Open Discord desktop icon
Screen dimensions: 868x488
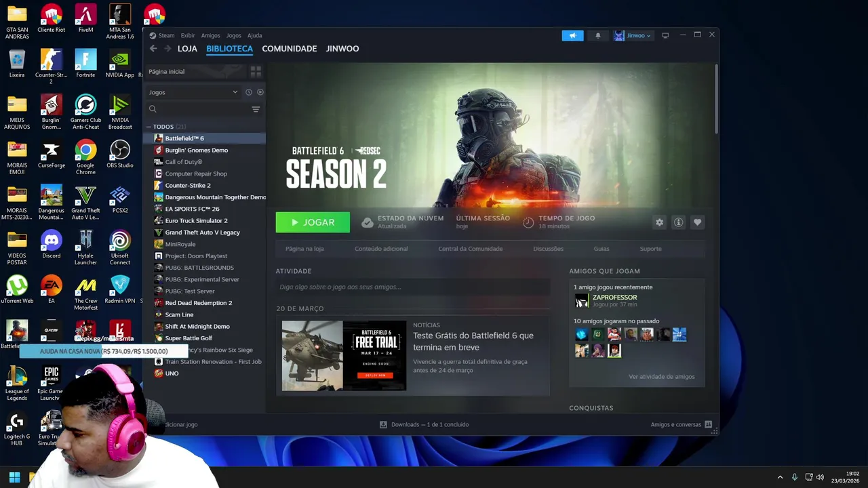pos(52,244)
